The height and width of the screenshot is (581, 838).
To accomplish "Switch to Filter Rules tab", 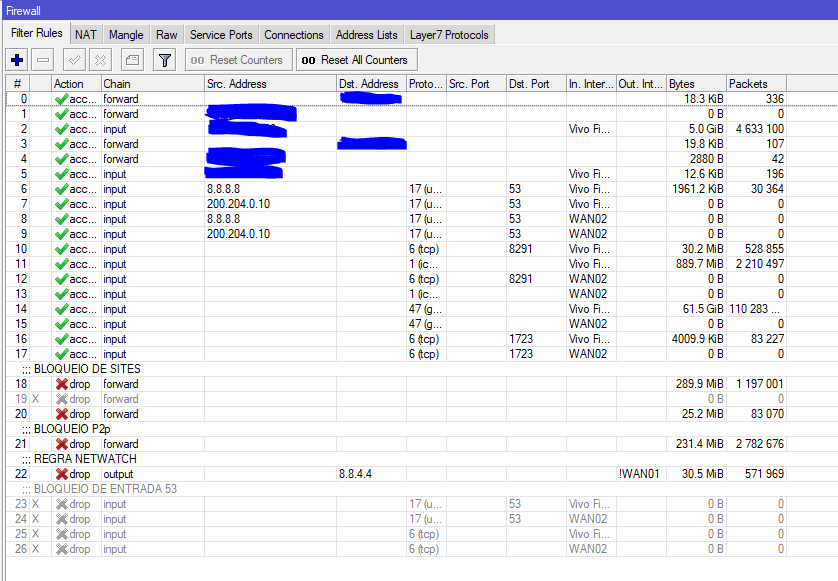I will click(x=36, y=33).
